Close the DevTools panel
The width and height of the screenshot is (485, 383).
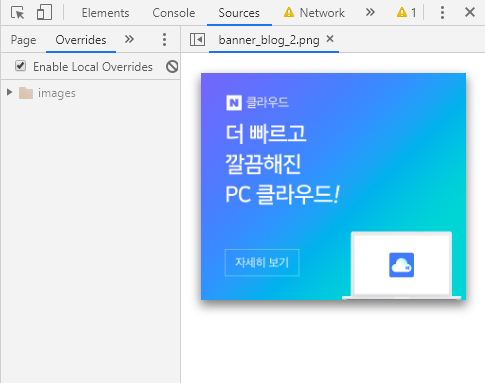click(x=470, y=12)
